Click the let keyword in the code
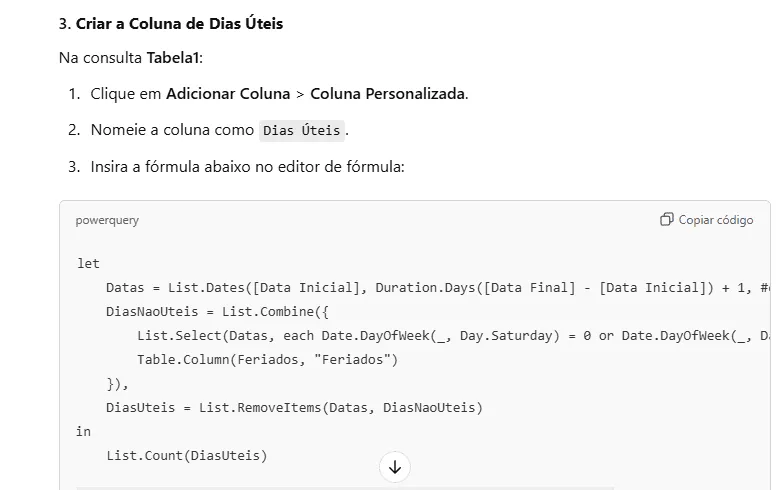 pyautogui.click(x=88, y=263)
